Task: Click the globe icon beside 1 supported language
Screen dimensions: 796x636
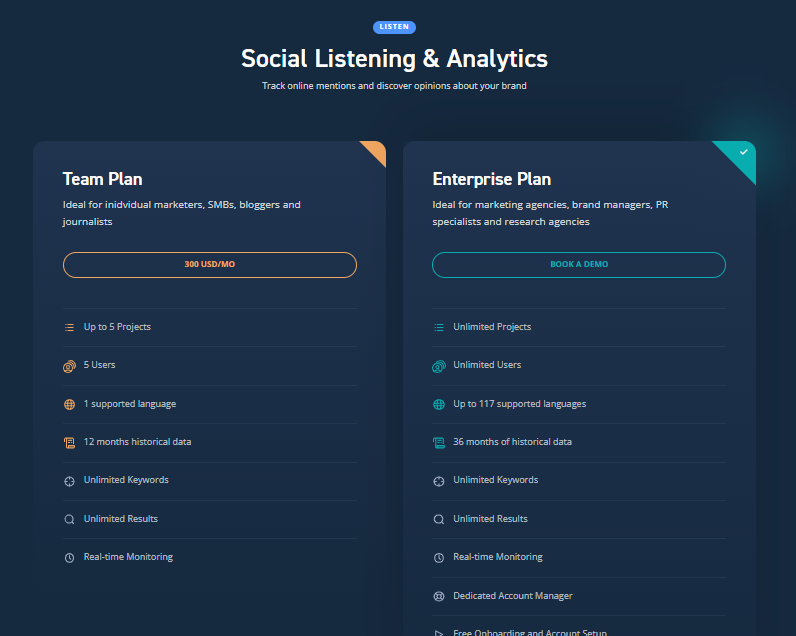Action: coord(70,404)
